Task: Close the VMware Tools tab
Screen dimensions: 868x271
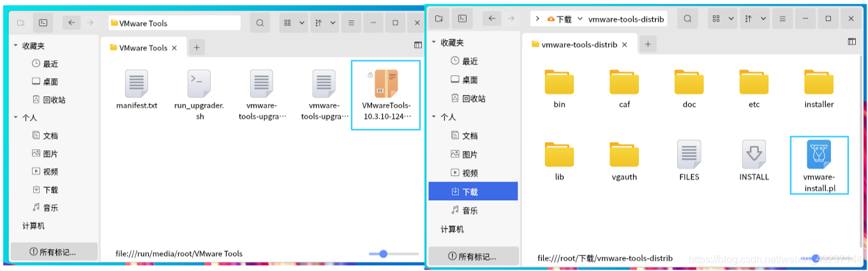Action: click(x=174, y=48)
